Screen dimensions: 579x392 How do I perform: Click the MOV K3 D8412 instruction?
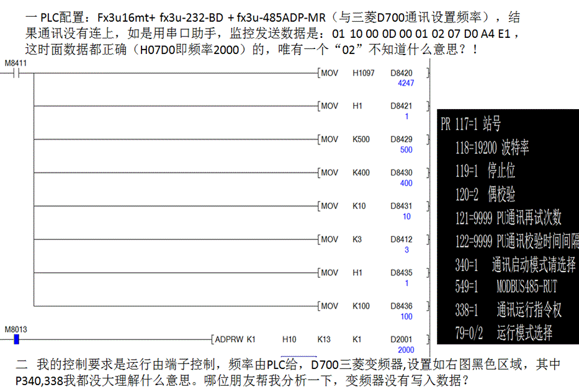click(x=366, y=239)
